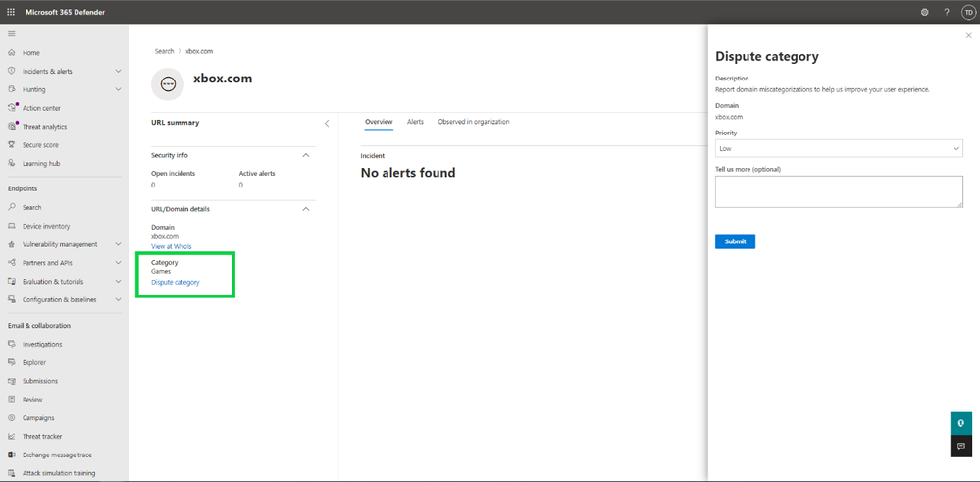Screen dimensions: 980x482
Task: Click the Attack simulation training icon
Action: pyautogui.click(x=11, y=473)
